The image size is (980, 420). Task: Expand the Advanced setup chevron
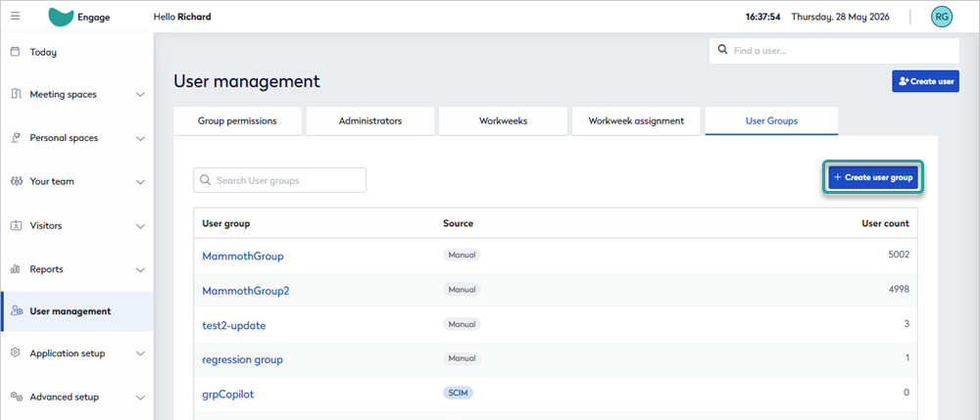coord(140,397)
